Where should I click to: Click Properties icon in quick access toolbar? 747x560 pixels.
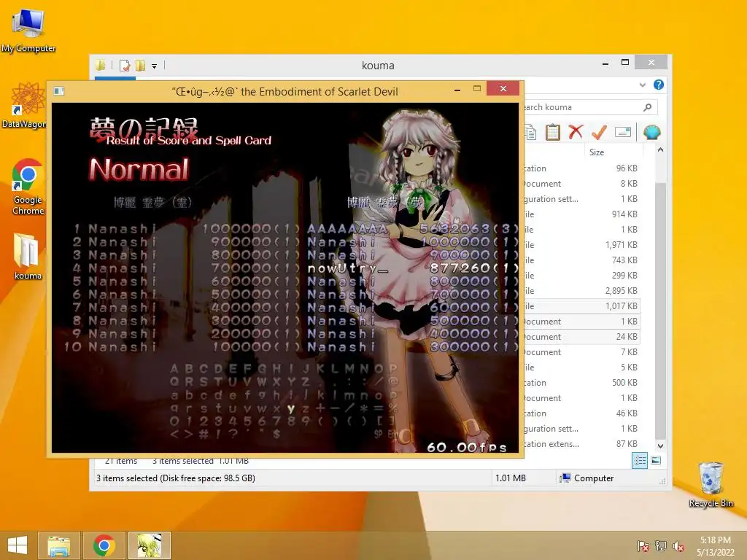click(125, 65)
